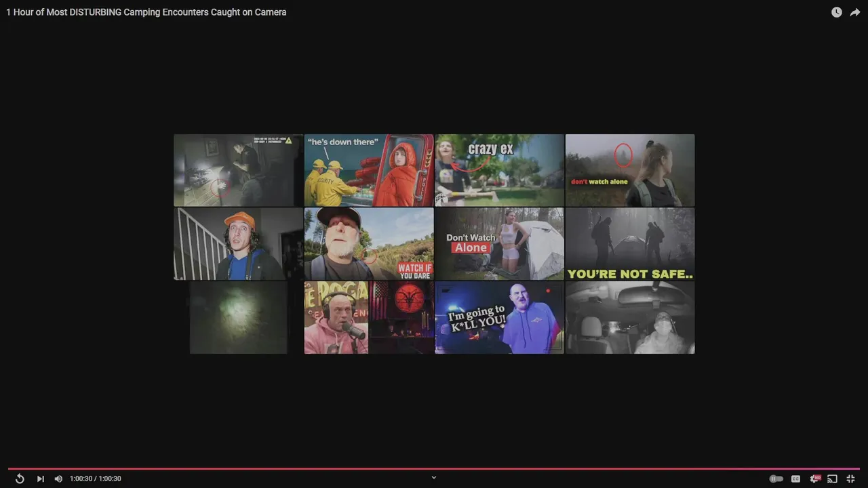The width and height of the screenshot is (868, 488).
Task: Open the dark blurry light thumbnail
Action: coord(238,318)
